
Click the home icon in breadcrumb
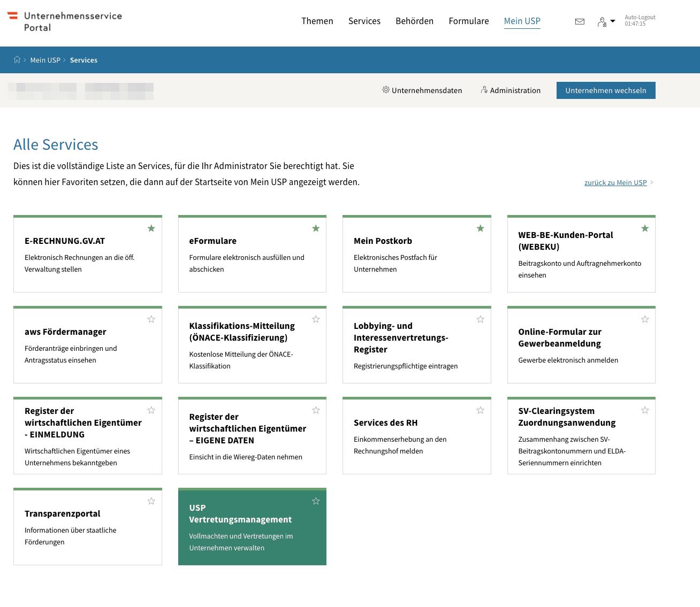pos(17,60)
